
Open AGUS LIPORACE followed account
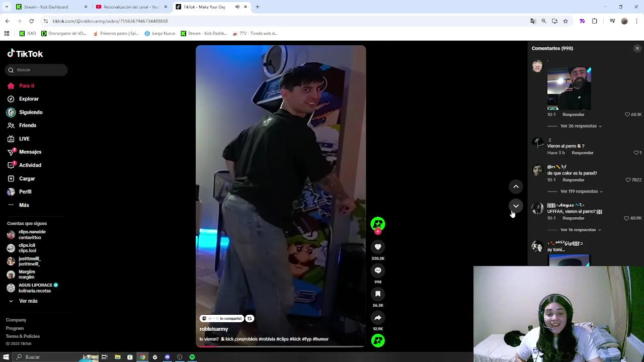tap(33, 288)
